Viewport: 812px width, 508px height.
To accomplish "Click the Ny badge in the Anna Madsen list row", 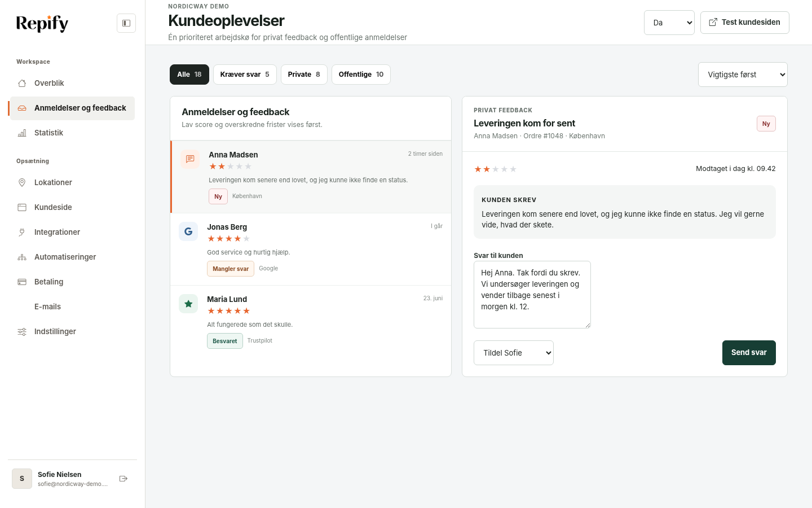I will click(x=218, y=196).
